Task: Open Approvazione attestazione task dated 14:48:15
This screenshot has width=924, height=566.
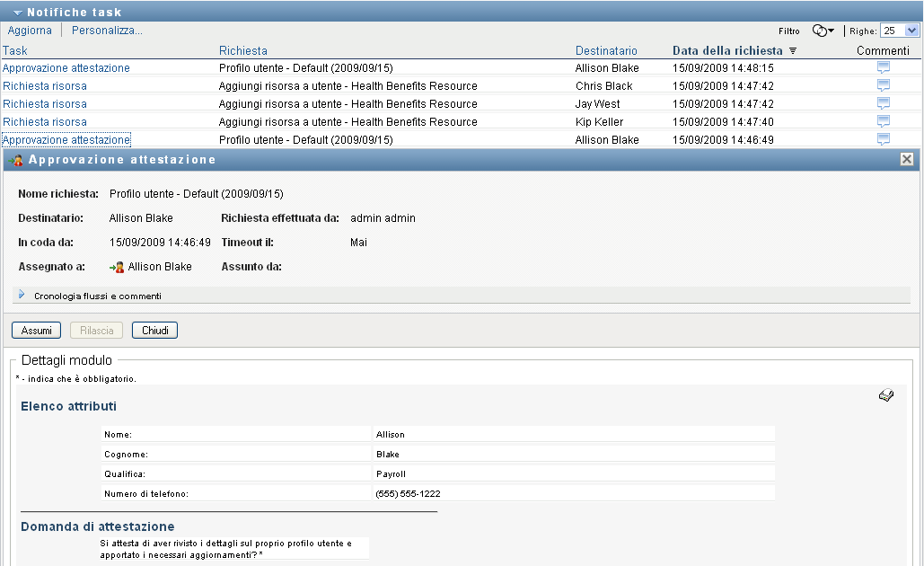Action: (66, 67)
